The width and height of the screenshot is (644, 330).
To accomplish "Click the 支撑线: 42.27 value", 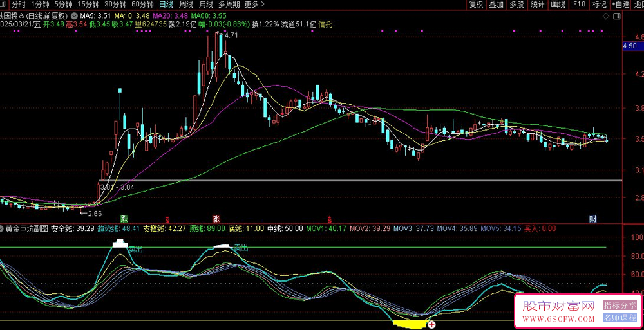I will tap(164, 228).
